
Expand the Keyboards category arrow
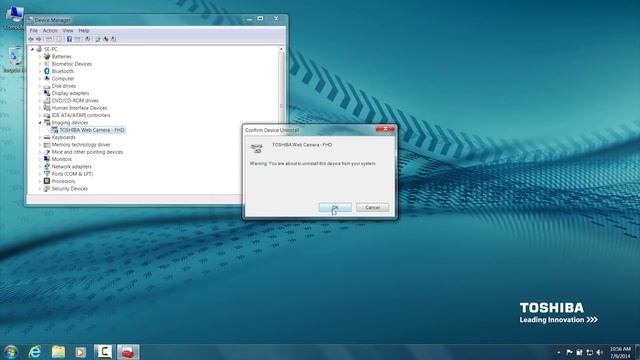pyautogui.click(x=40, y=137)
